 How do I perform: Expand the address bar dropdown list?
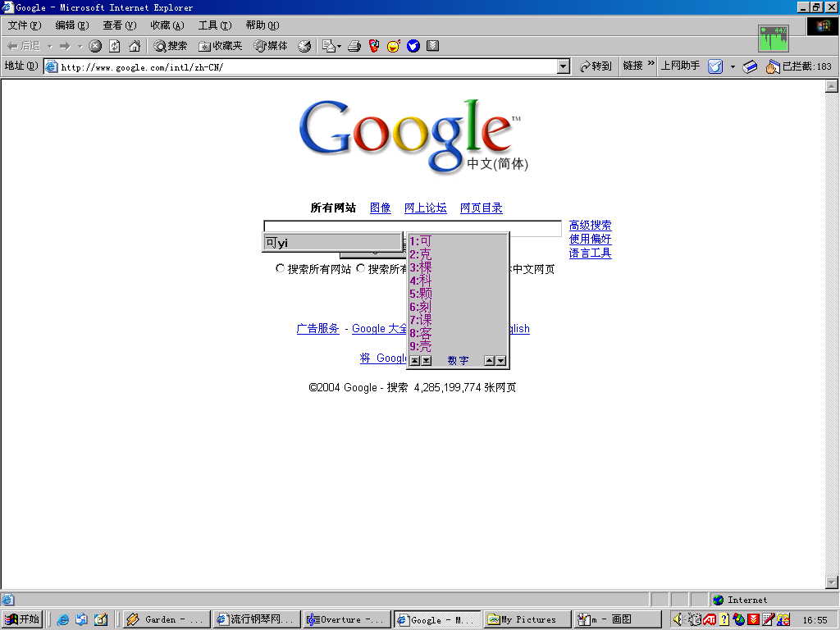[x=563, y=67]
